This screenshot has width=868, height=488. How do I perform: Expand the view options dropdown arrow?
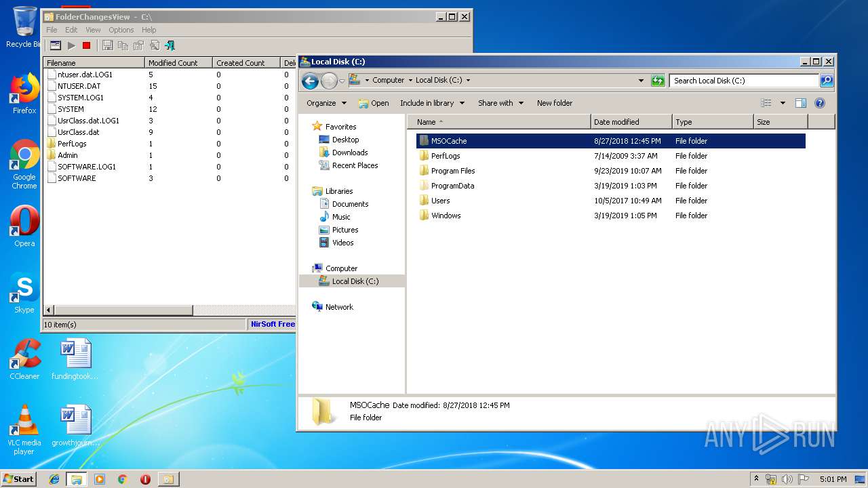(x=783, y=103)
